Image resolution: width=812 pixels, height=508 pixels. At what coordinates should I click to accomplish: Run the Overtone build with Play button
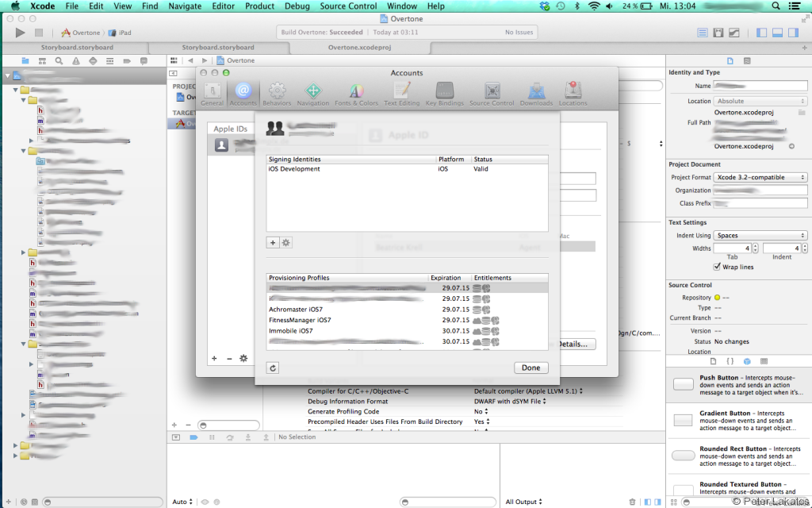[20, 33]
